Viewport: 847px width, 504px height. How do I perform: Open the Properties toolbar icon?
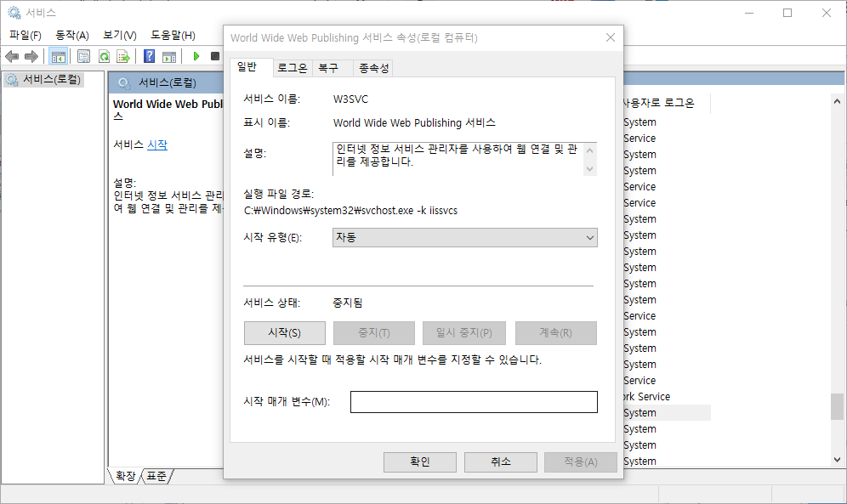pyautogui.click(x=83, y=56)
